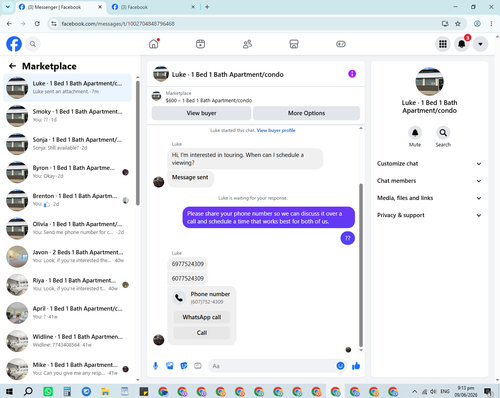Open the notifications bell
The image size is (500, 398).
click(x=462, y=44)
